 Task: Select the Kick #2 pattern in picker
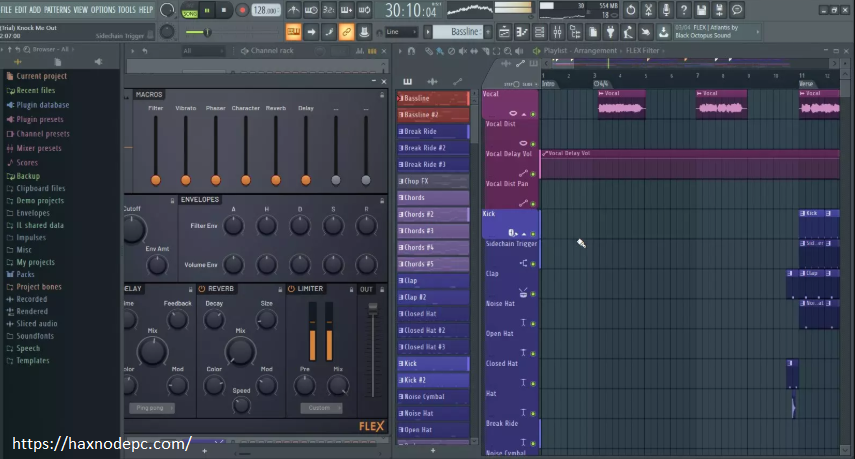click(x=433, y=380)
